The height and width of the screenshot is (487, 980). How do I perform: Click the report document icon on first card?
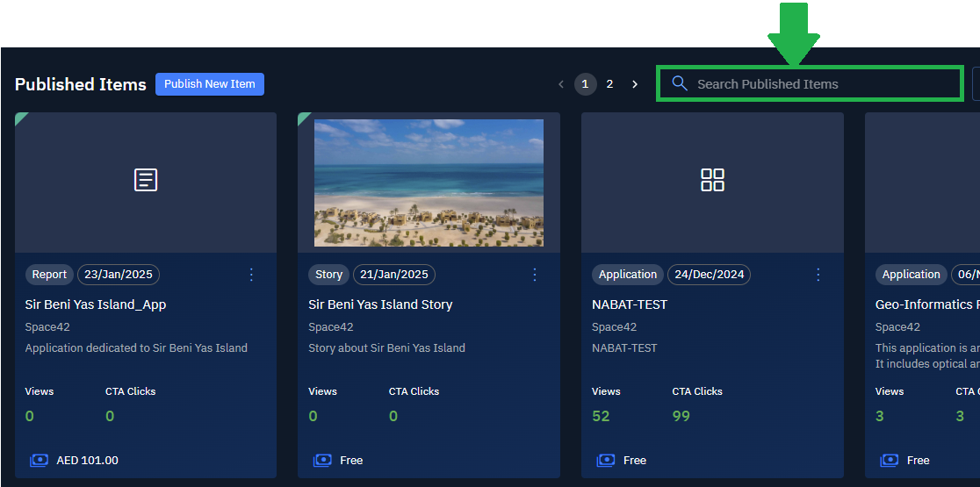146,180
